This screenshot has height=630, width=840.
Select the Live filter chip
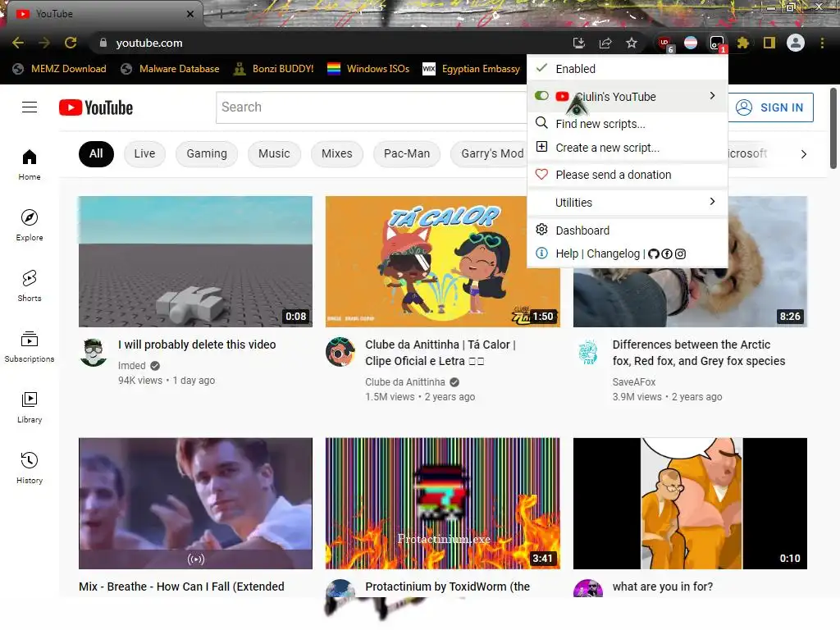tap(144, 153)
